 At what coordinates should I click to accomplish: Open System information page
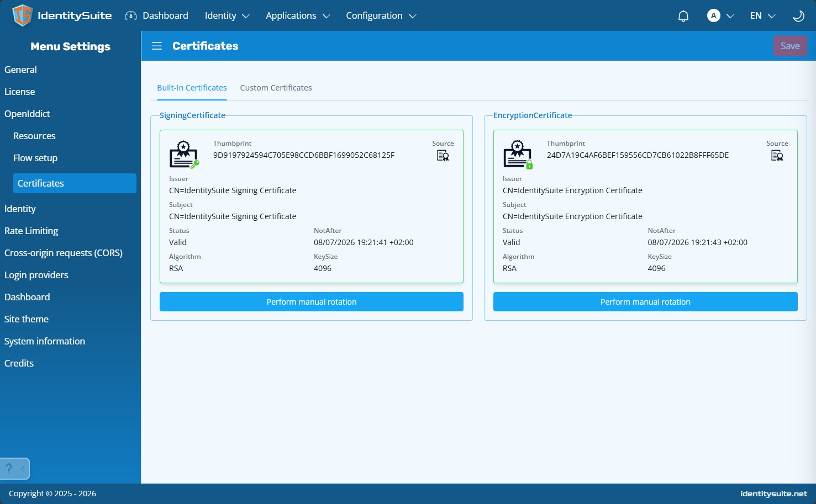click(45, 341)
